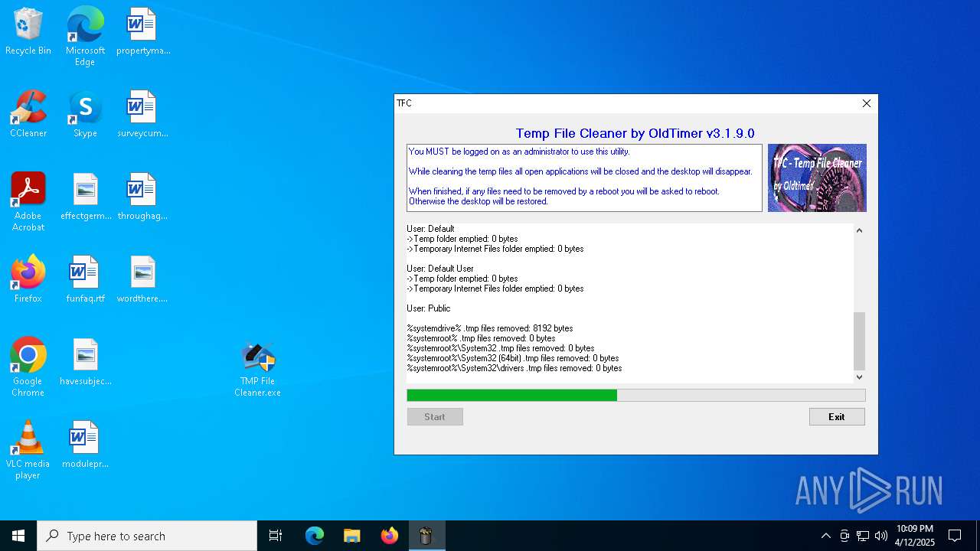Open the CCleaner desktop shortcut

click(x=28, y=114)
